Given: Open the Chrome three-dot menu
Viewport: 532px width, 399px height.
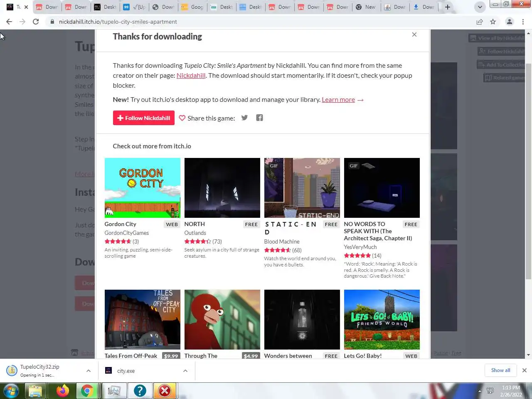Looking at the screenshot, I should pos(523,22).
